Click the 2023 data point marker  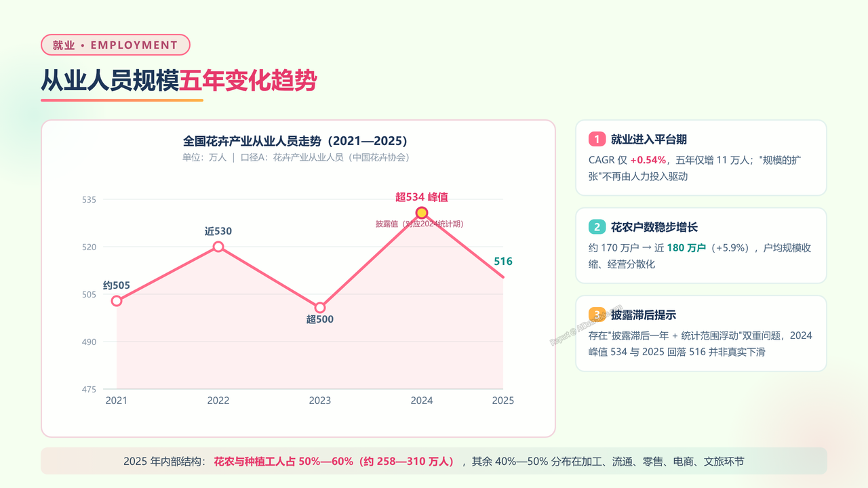320,308
